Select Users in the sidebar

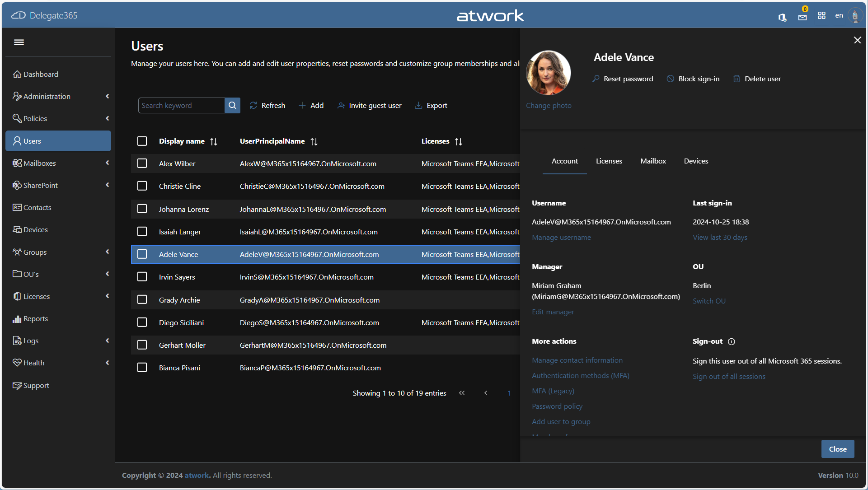tap(58, 141)
